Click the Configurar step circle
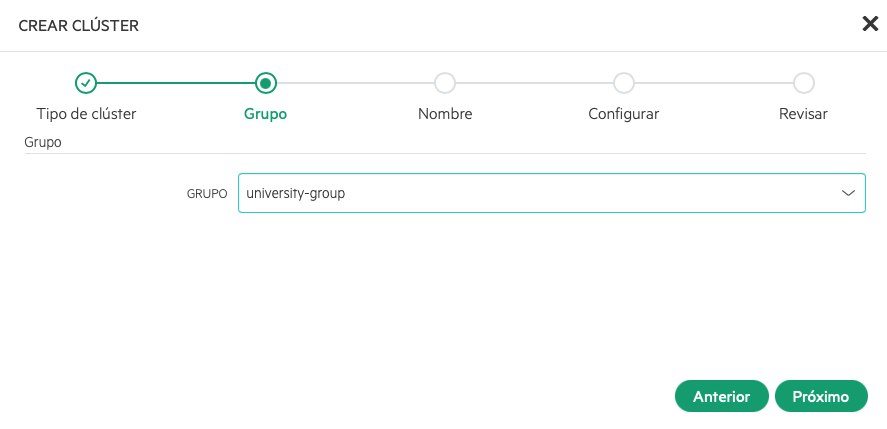 [624, 83]
